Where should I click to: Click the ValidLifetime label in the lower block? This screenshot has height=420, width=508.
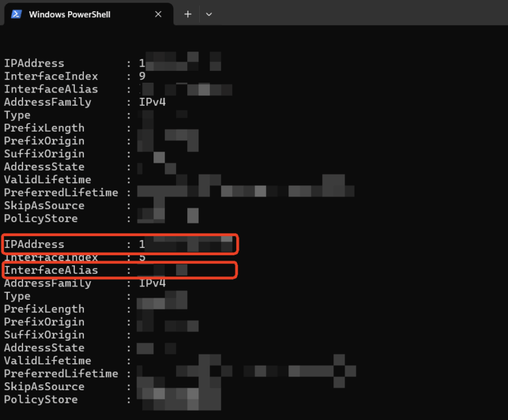(48, 361)
